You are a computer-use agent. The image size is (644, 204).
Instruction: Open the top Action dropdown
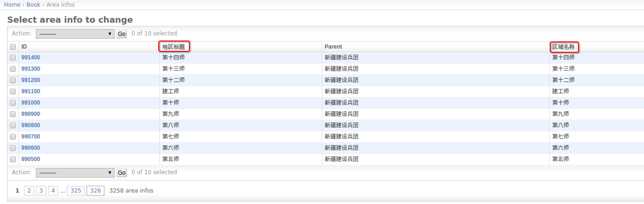pyautogui.click(x=75, y=34)
